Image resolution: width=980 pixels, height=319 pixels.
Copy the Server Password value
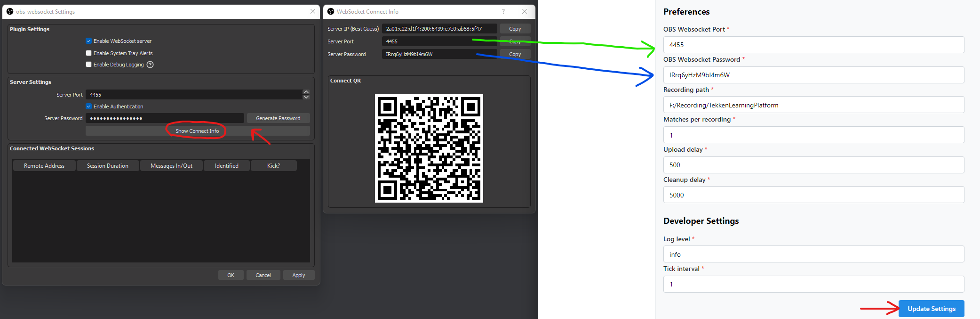(x=515, y=54)
